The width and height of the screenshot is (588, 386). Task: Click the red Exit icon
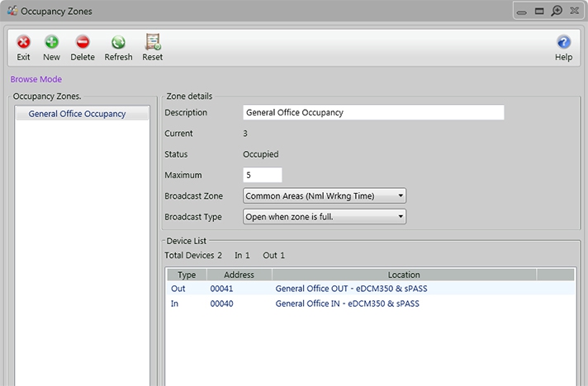pos(23,42)
